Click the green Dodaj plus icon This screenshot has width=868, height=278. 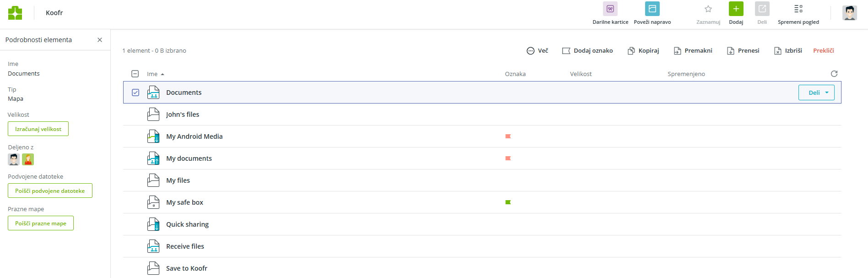click(x=736, y=9)
